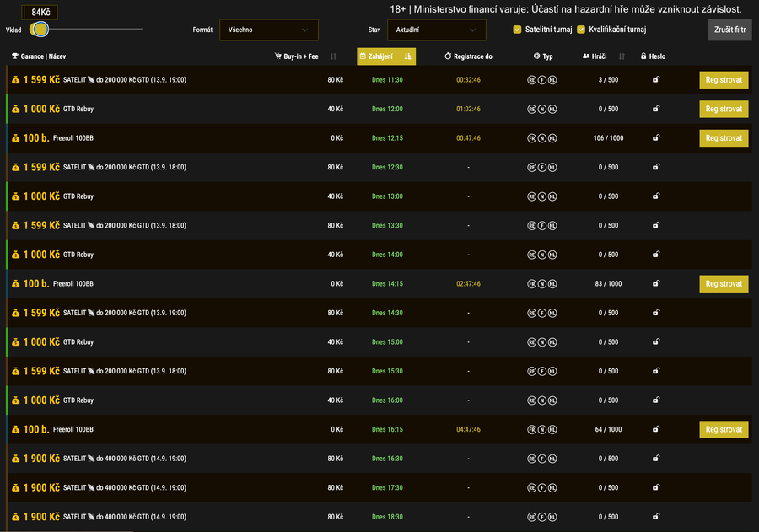Click the Heslo column header
Viewport: 759px width, 532px height.
tap(653, 56)
